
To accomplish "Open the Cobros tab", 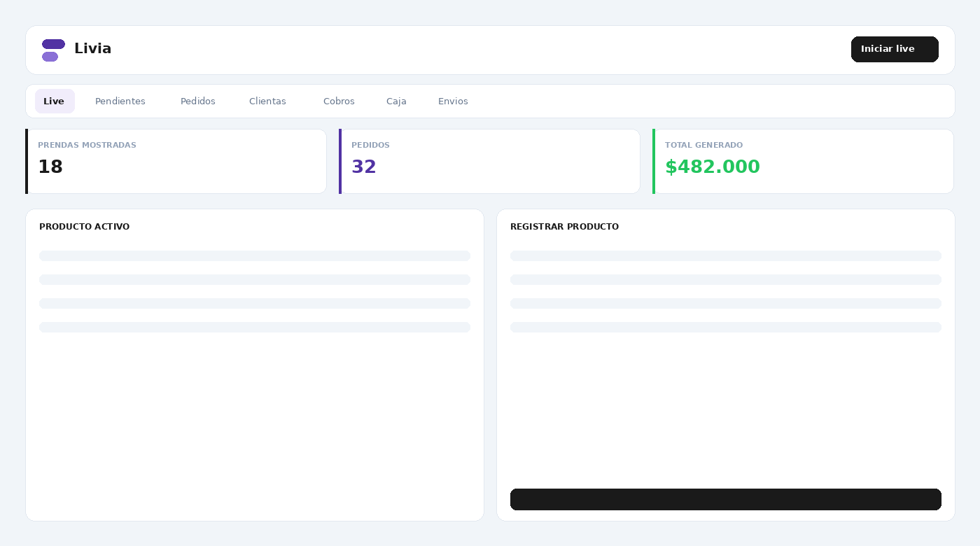I will (x=339, y=101).
